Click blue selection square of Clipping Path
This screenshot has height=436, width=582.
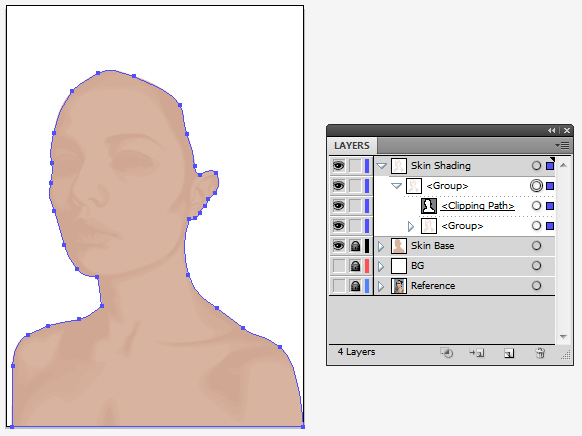coord(550,206)
